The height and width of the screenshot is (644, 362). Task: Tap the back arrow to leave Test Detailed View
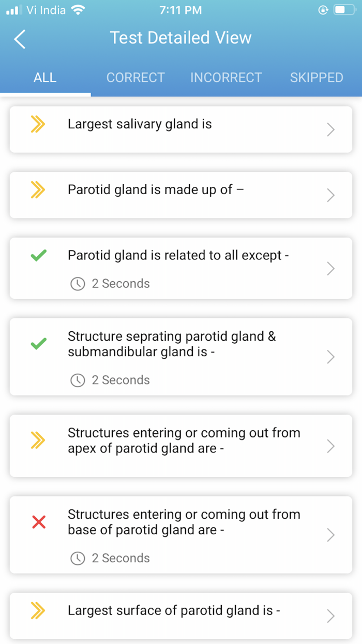tap(20, 39)
